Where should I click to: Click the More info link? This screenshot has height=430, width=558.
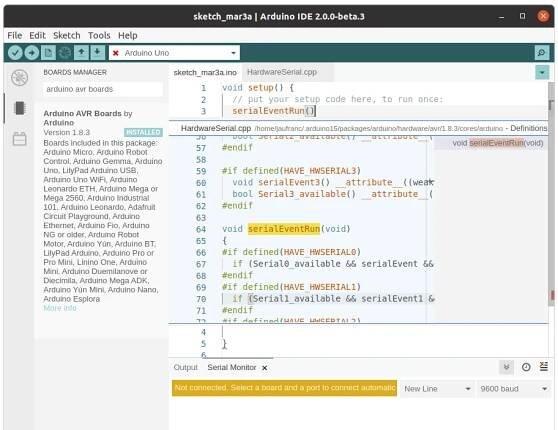[x=60, y=308]
